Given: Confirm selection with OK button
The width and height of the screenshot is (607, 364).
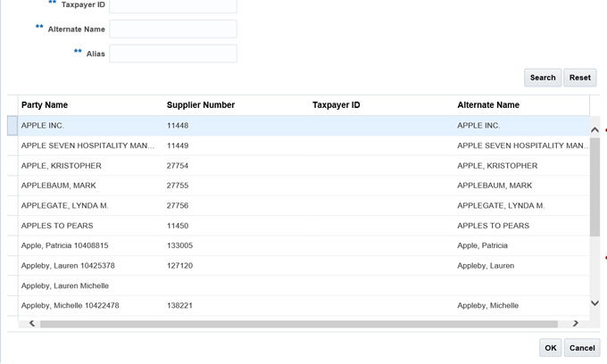Looking at the screenshot, I should pos(550,348).
